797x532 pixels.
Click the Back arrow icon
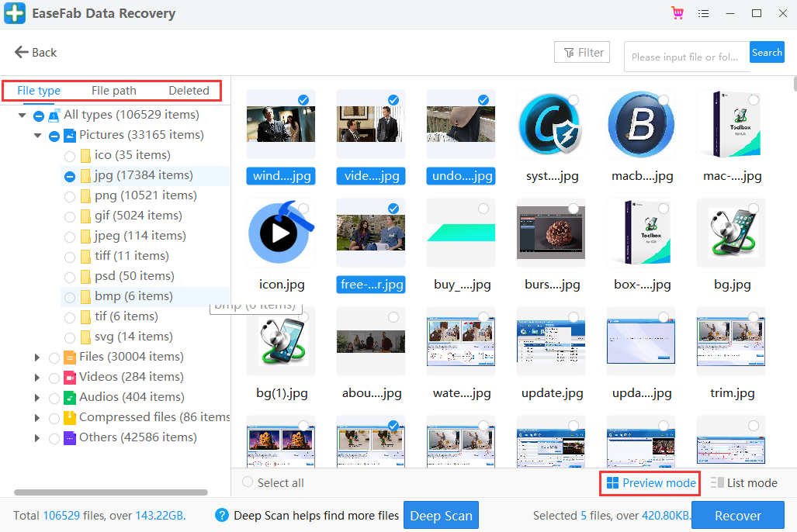click(x=21, y=52)
